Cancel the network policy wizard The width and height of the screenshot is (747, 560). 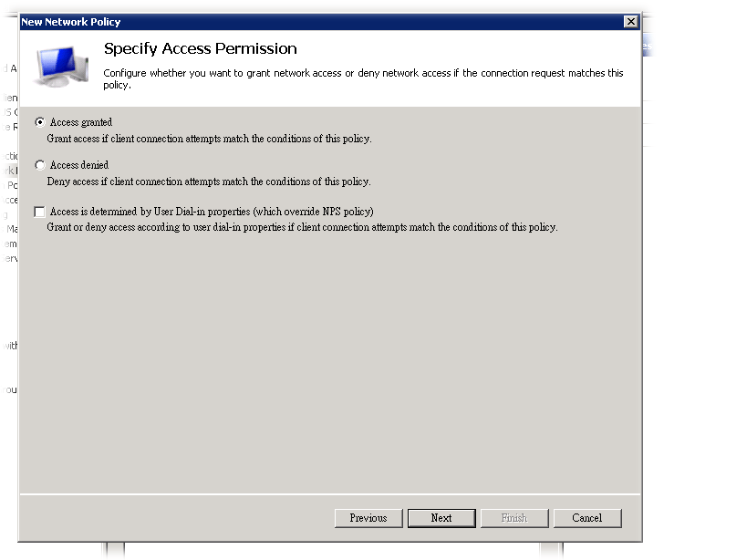tap(587, 518)
